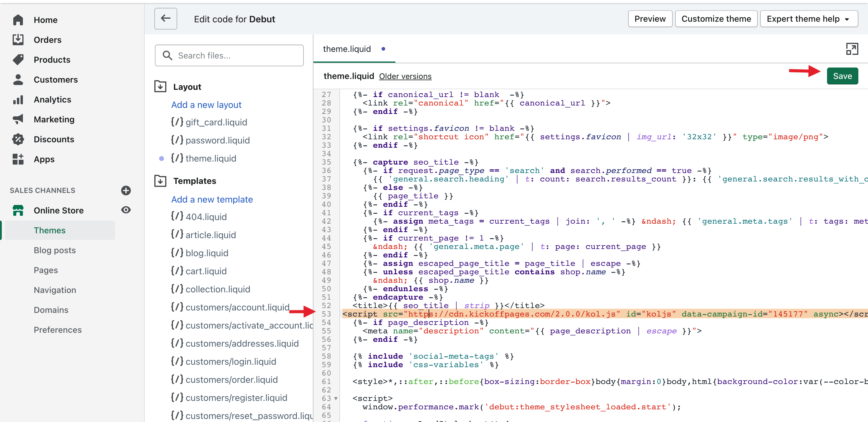
Task: Open customers/activate_account.liquid template
Action: (242, 326)
